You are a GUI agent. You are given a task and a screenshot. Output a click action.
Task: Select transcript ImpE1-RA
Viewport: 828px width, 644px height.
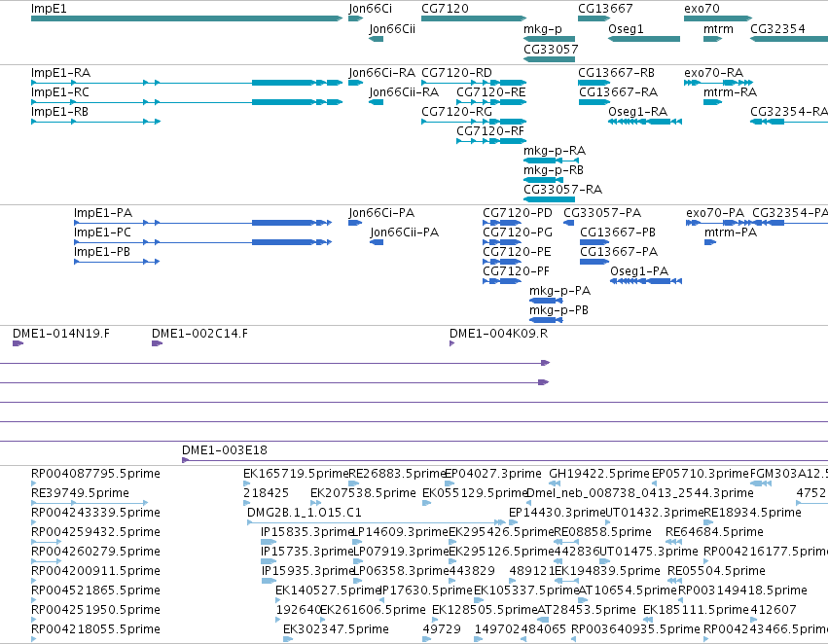pos(187,83)
